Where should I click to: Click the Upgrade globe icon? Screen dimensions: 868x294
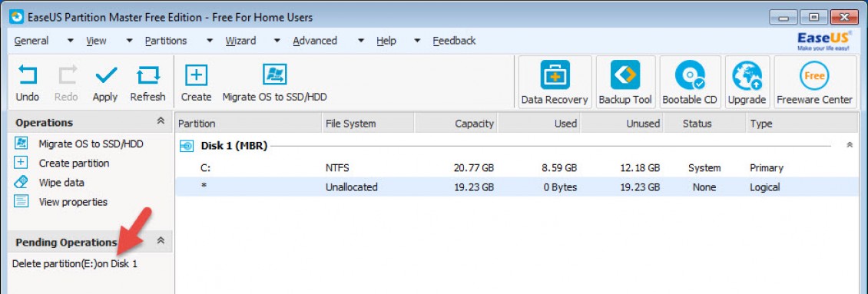[x=747, y=75]
